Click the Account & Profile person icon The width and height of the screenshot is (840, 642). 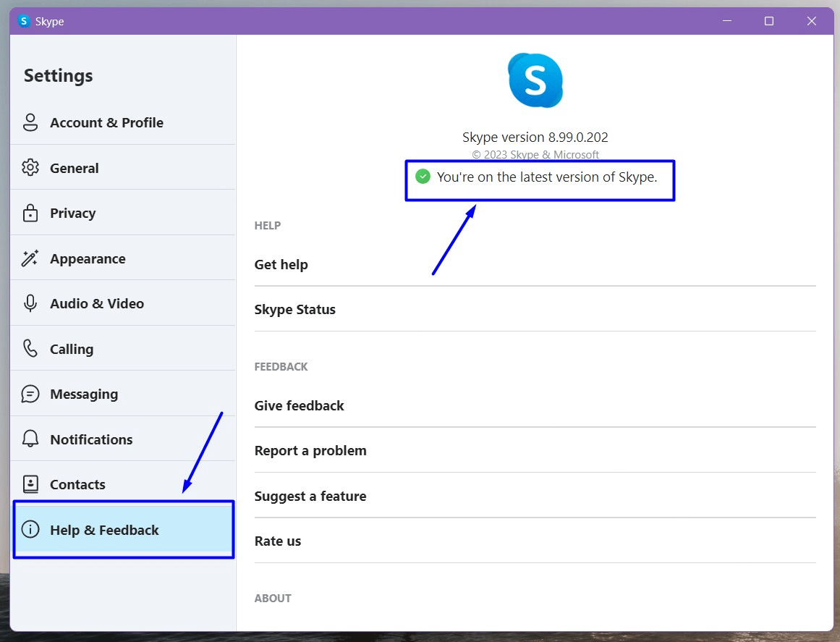pos(30,122)
